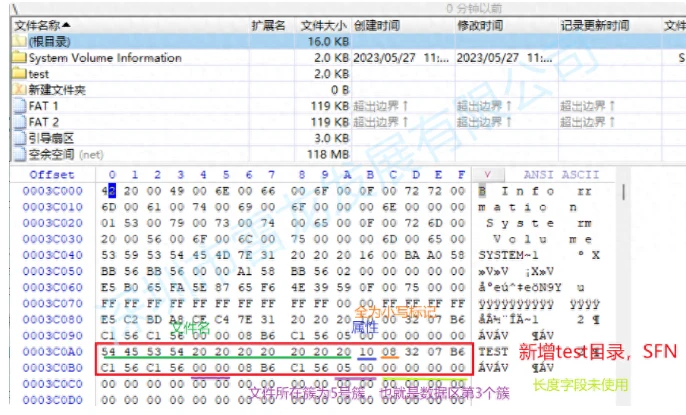Select the test folder icon
The image size is (686, 415).
(19, 73)
